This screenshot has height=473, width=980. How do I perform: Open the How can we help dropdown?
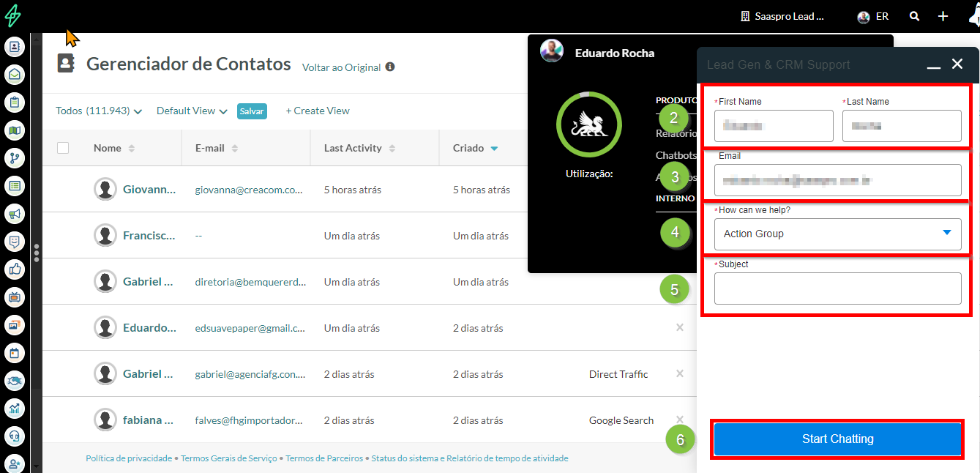(837, 234)
